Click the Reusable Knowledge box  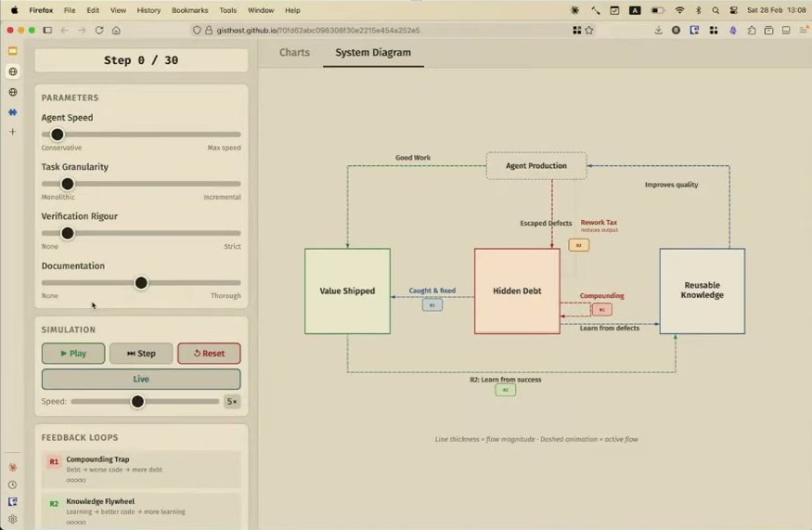tap(702, 291)
